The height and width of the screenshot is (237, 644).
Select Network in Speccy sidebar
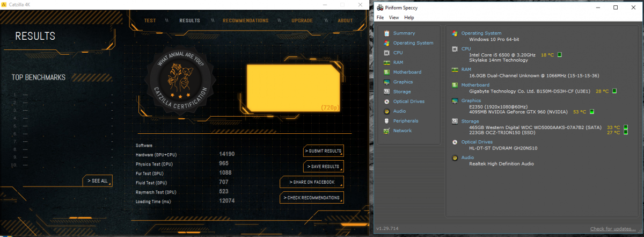(x=402, y=130)
